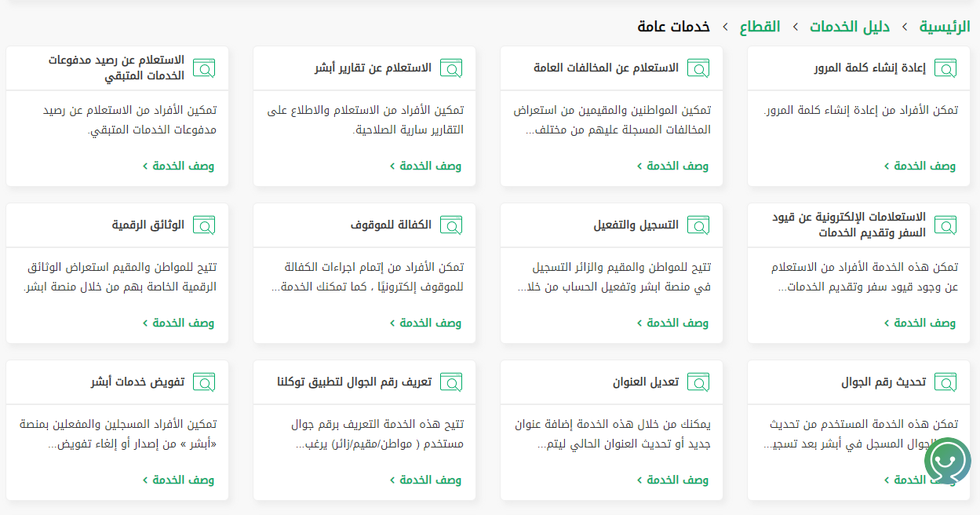Expand وصف الخدمة for تعريف رقم الجوال لتطبيق توكلنا
This screenshot has height=515, width=980.
pos(425,480)
